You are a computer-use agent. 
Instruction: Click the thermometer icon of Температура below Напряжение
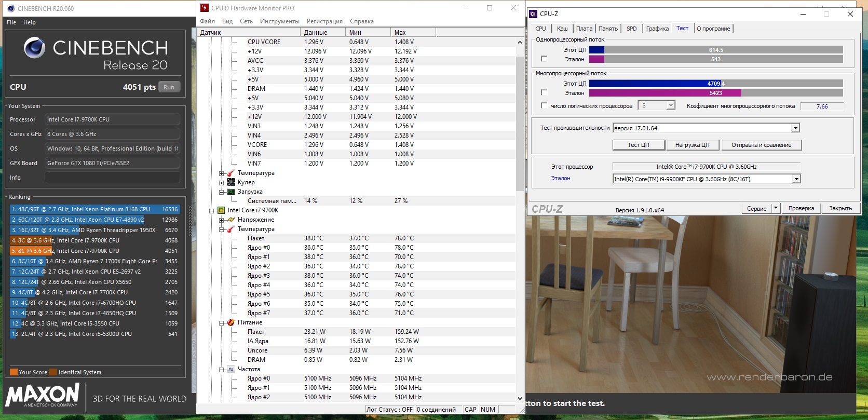pyautogui.click(x=231, y=229)
